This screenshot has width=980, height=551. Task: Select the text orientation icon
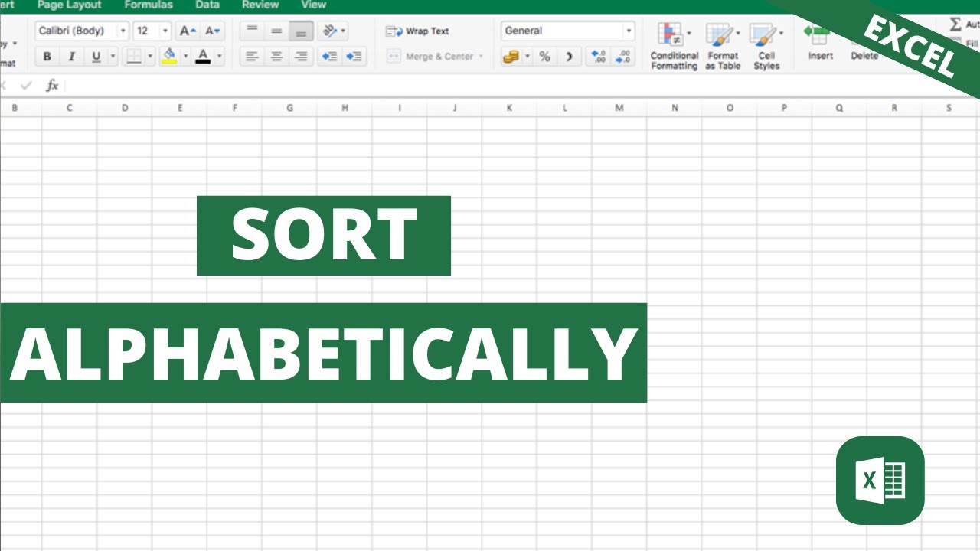[x=329, y=31]
